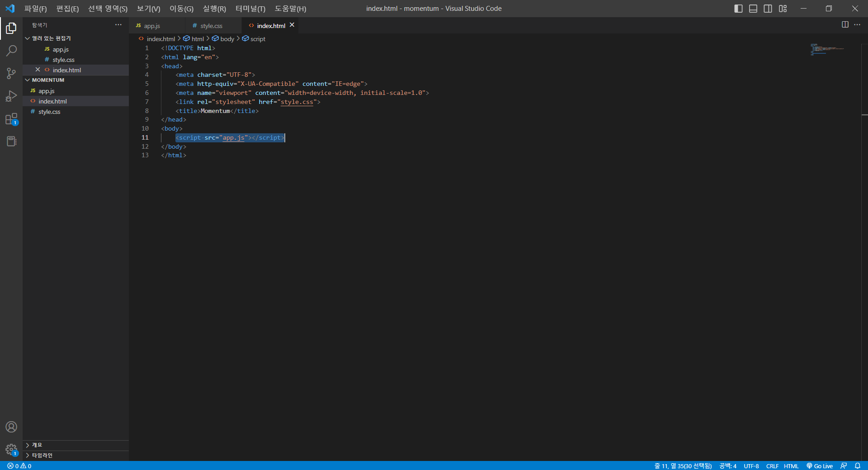Restore down the VS Code window
Viewport: 868px width, 470px height.
(x=829, y=9)
